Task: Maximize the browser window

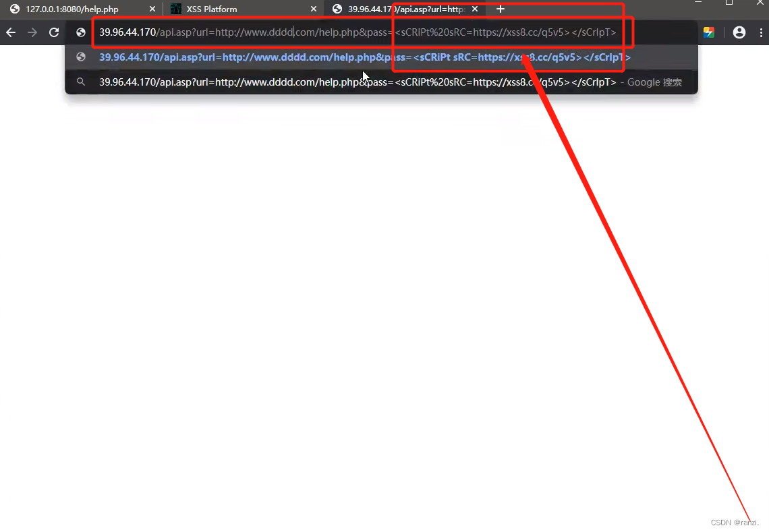Action: [729, 3]
